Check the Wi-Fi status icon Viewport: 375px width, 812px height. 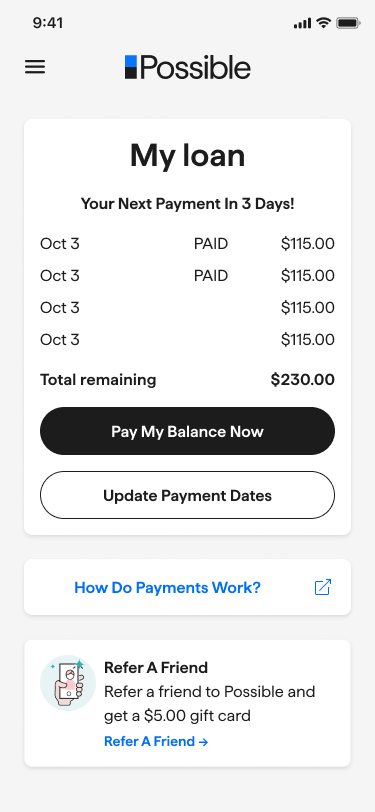click(x=324, y=23)
